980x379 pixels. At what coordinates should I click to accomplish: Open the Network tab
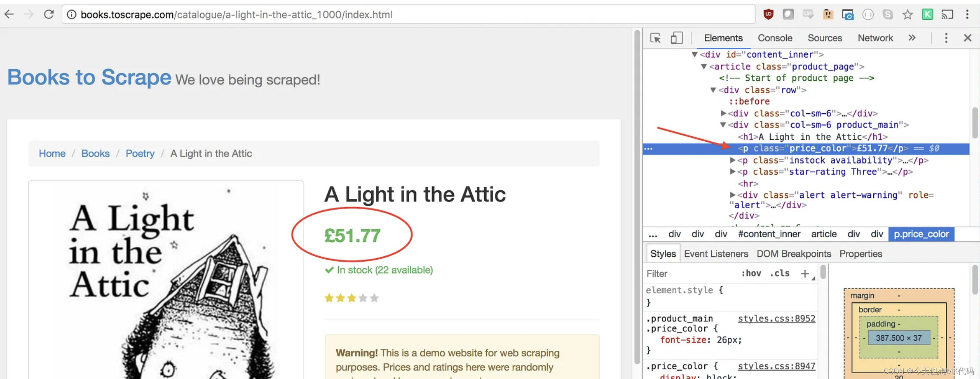coord(875,38)
